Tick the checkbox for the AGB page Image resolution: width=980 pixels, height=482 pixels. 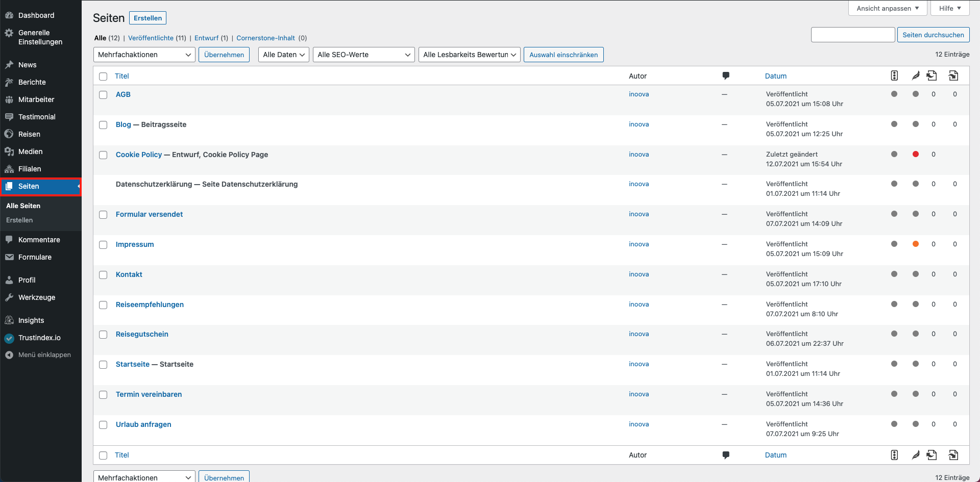coord(103,95)
